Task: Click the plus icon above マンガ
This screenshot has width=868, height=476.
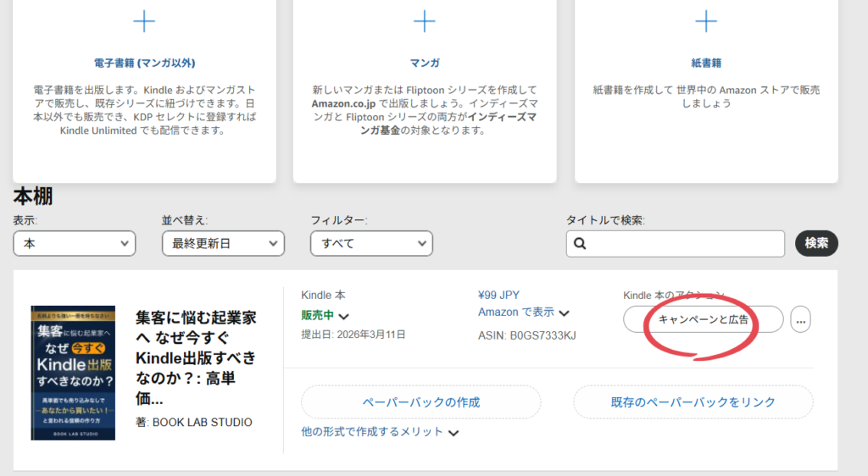Action: 424,20
